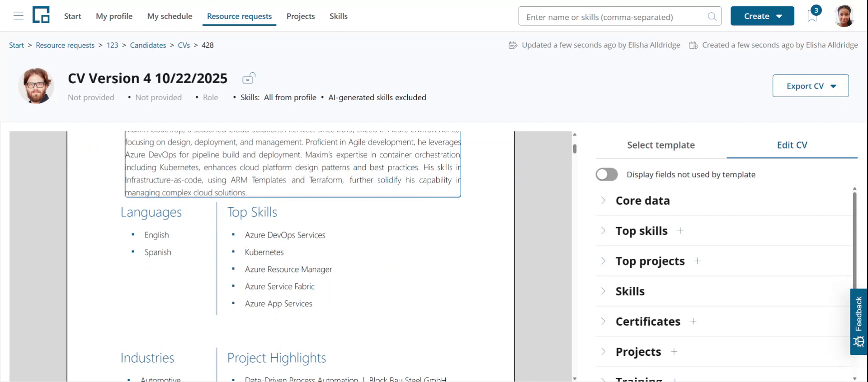Click the summary text box in CV
Image resolution: width=868 pixels, height=382 pixels.
[293, 164]
